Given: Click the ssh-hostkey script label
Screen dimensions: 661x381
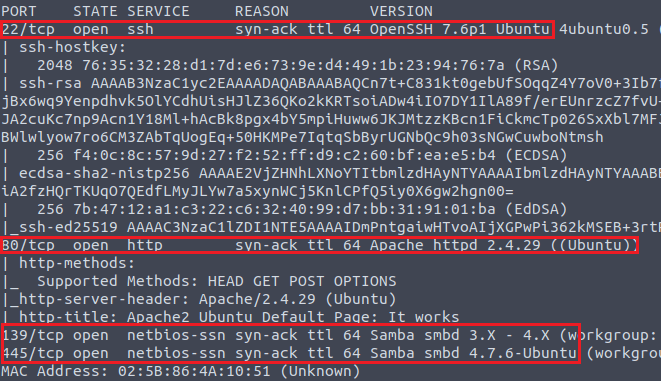Looking at the screenshot, I should pos(73,47).
